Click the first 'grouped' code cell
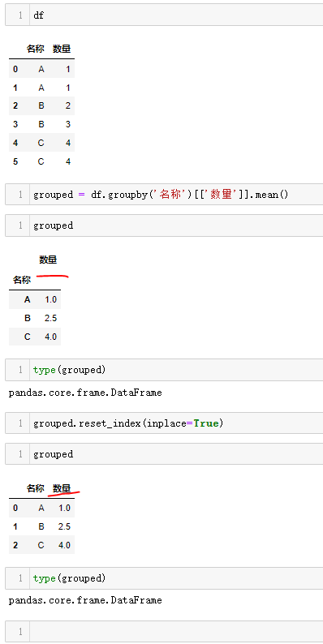Image resolution: width=323 pixels, height=644 pixels. [165, 225]
